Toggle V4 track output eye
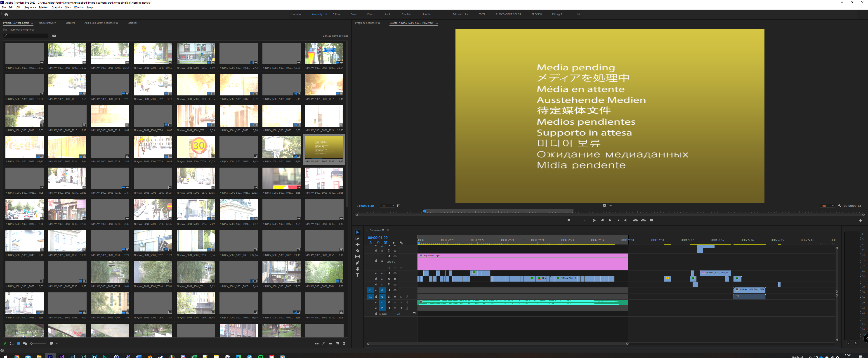 click(395, 273)
